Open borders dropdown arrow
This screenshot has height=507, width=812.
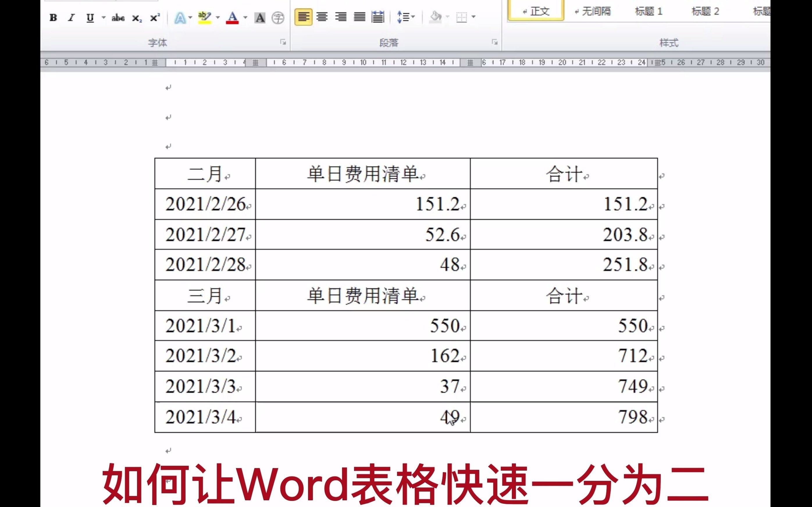tap(473, 17)
